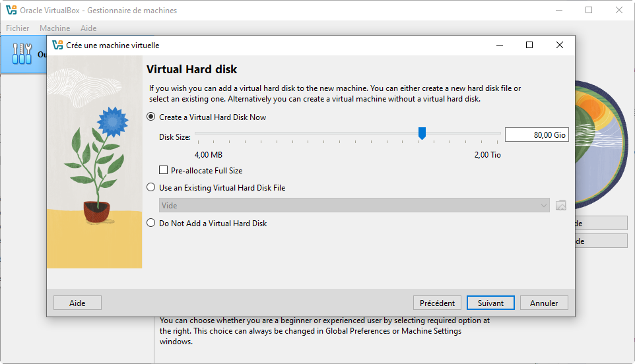Select Create a Virtual Hard Disk Now
The height and width of the screenshot is (364, 635).
click(x=150, y=117)
